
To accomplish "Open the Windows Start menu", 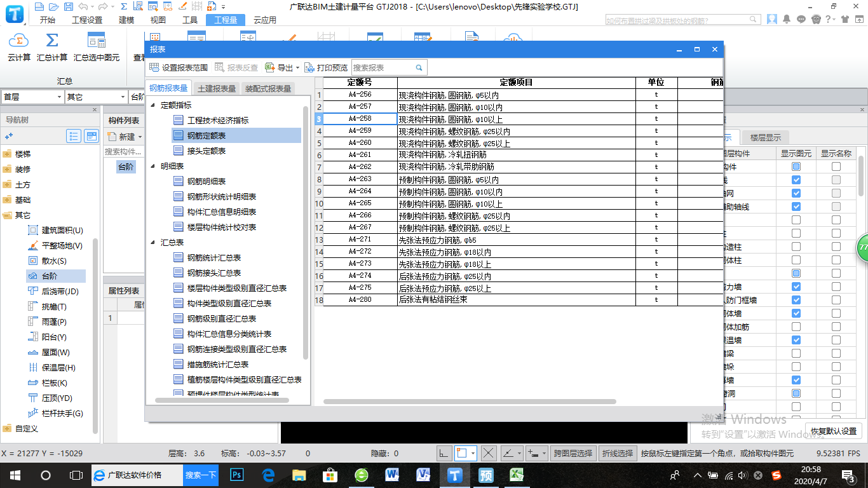I will coord(15,475).
